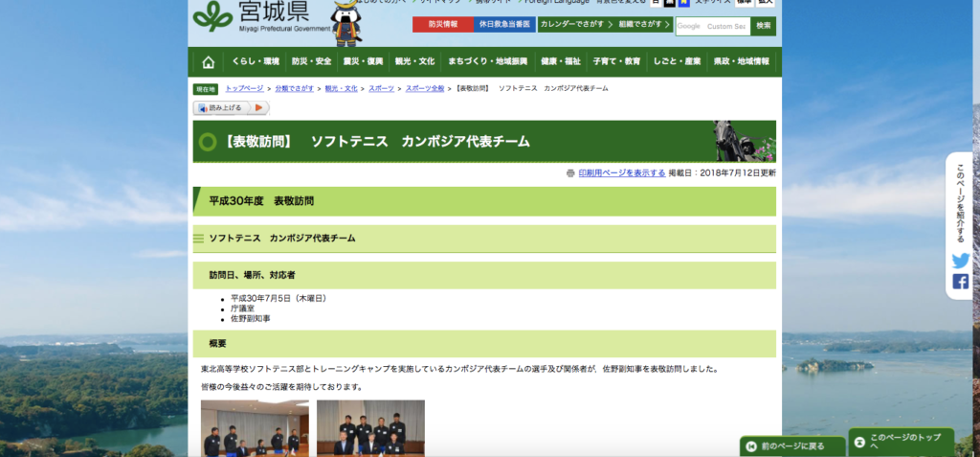Click the 皆様の今後益々のご活躍 closing sentence

pos(282,387)
